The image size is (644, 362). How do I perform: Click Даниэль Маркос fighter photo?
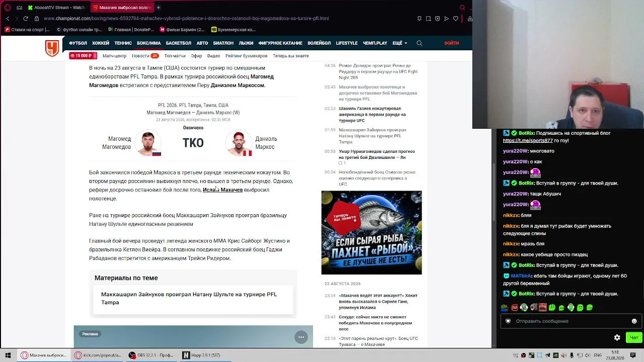[x=239, y=143]
